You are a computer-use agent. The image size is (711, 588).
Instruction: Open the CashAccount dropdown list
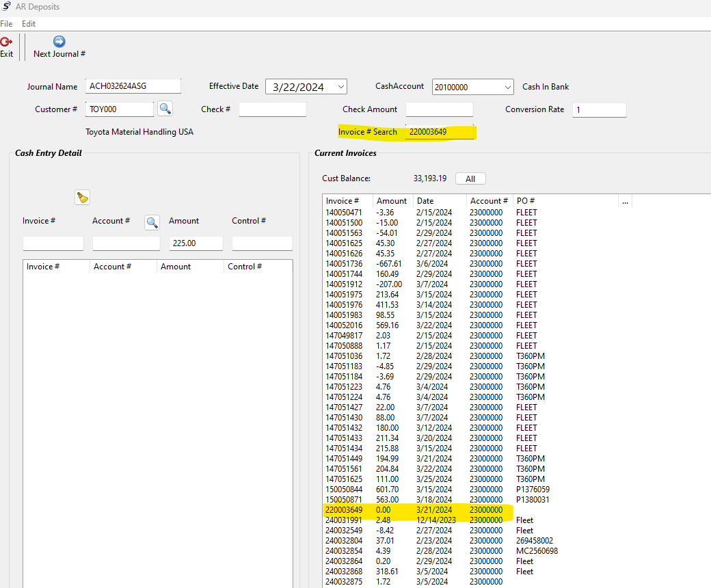[507, 87]
